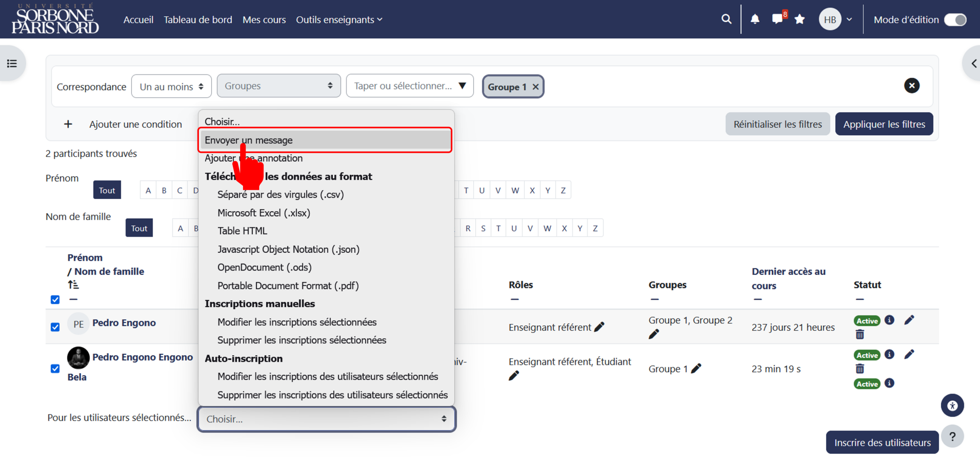Edit roles pencil for Pedro Engono

click(x=599, y=327)
